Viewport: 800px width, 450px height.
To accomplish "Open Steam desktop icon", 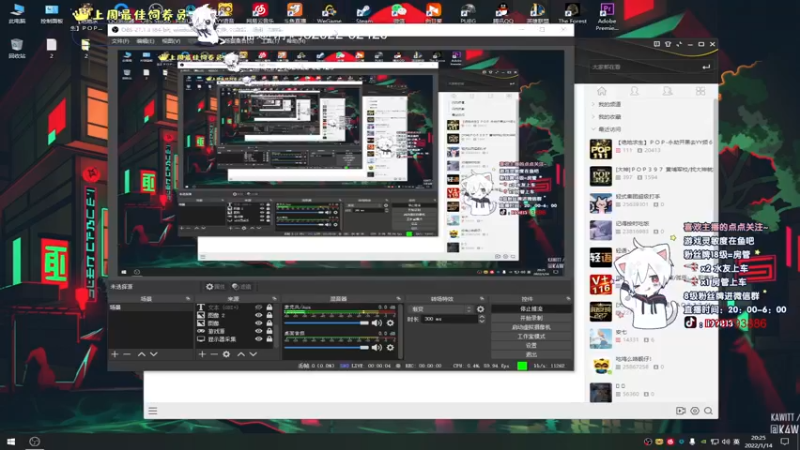I will click(x=364, y=12).
